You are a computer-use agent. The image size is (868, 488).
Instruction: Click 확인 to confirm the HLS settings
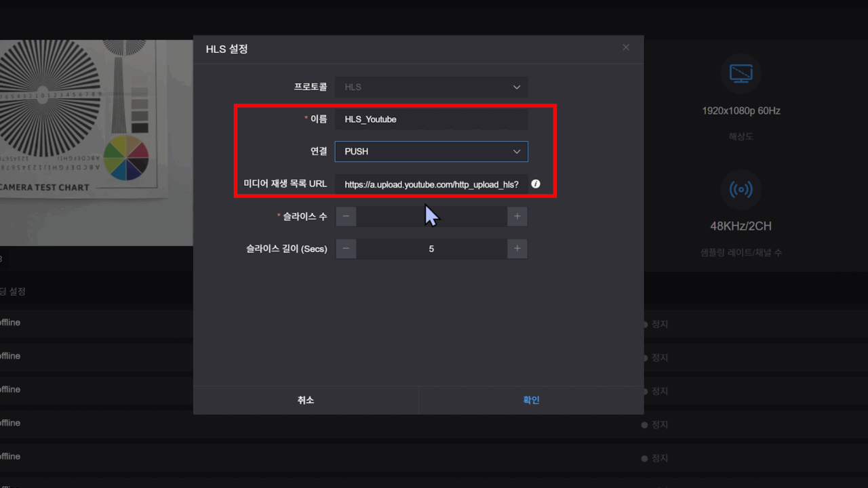click(x=531, y=400)
